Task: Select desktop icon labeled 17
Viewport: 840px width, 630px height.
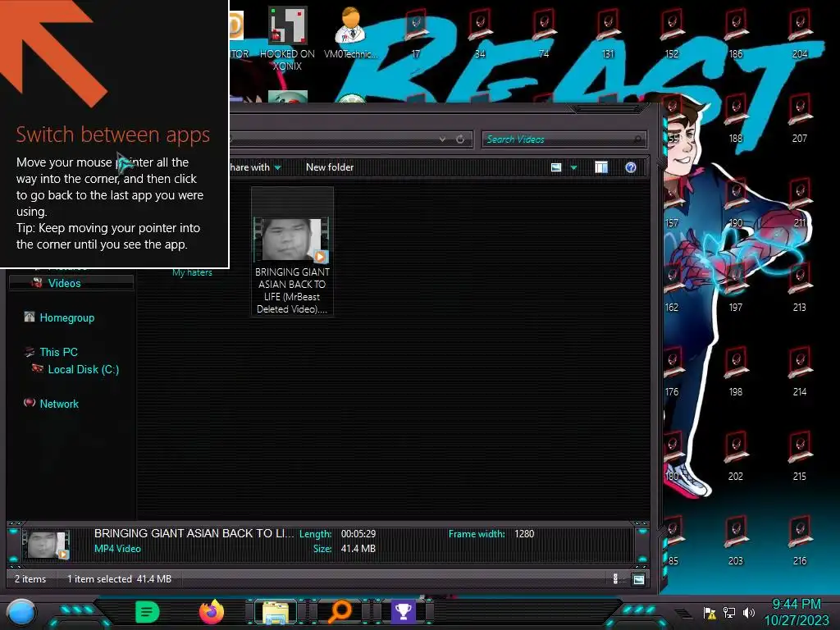Action: 416,33
